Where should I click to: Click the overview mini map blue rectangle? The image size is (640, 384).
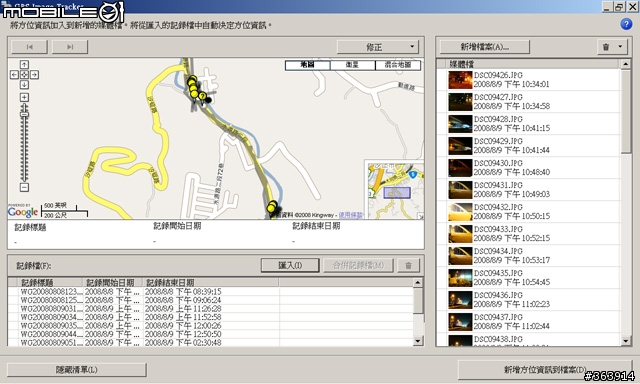(397, 193)
